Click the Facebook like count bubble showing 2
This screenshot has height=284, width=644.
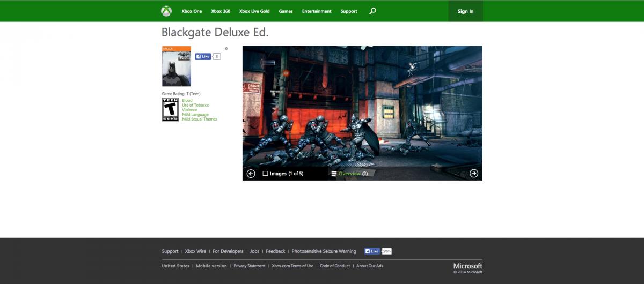[216, 56]
